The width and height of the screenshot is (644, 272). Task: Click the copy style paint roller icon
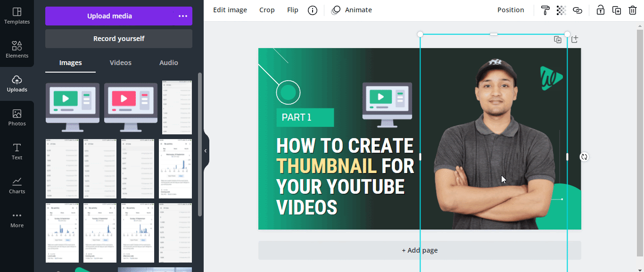click(545, 10)
